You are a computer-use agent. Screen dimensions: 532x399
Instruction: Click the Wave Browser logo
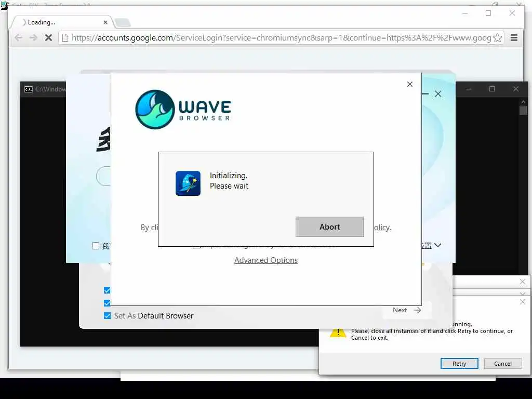click(x=183, y=109)
